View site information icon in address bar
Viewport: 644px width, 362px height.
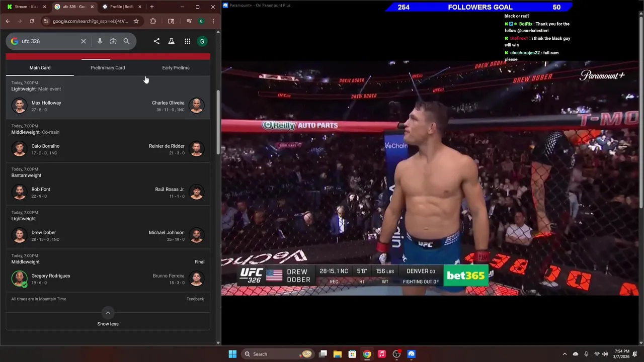coord(46,21)
